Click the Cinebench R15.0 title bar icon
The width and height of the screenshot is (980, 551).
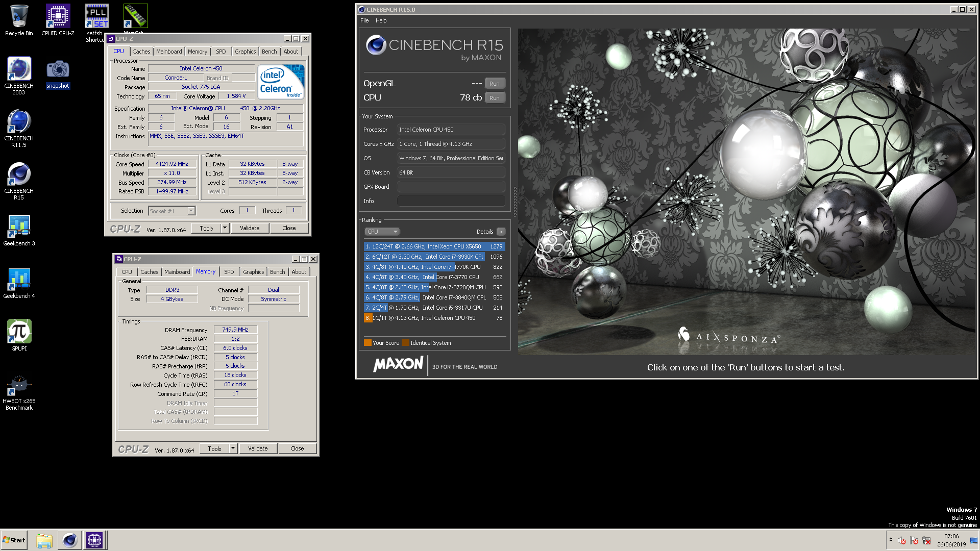click(x=361, y=9)
